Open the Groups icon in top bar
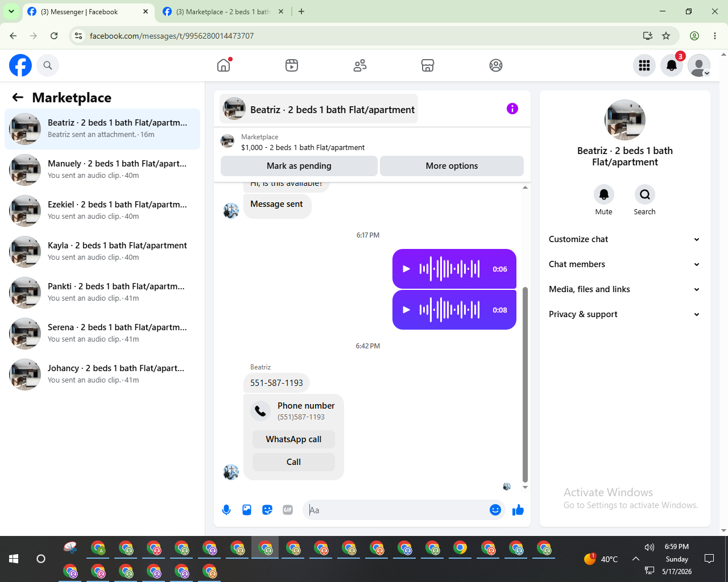Viewport: 728px width, 582px height. 496,65
